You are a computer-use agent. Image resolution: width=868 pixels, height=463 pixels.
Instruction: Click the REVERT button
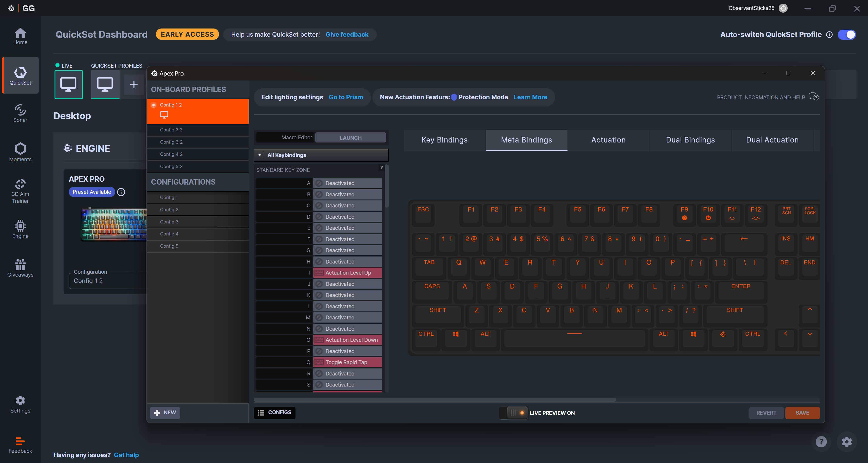[x=766, y=413]
